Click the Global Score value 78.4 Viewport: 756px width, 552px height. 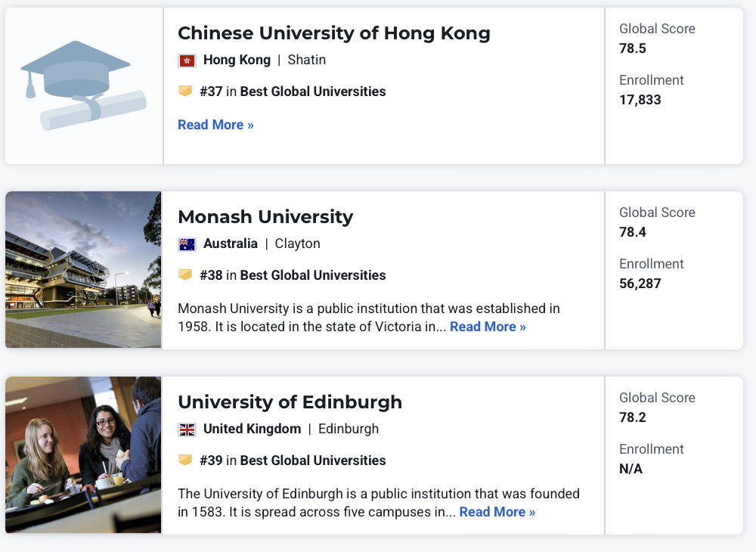[x=633, y=232]
